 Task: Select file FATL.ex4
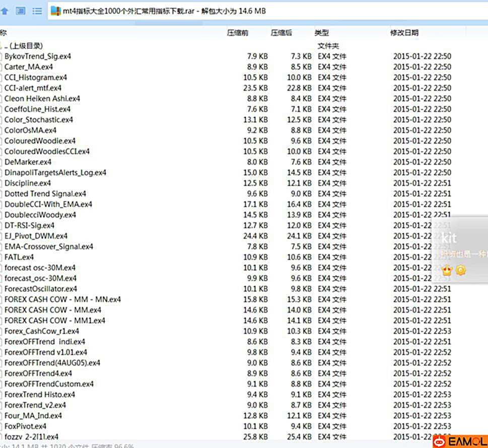pyautogui.click(x=19, y=257)
